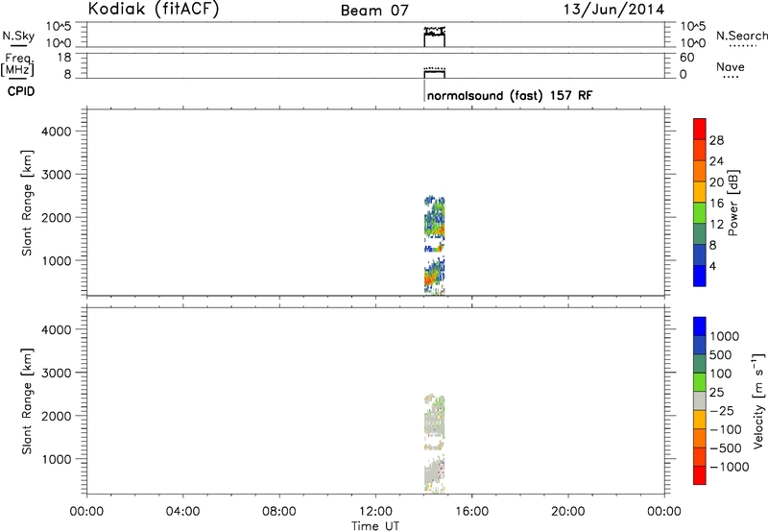Click the 'Beam 07' heading
This screenshot has height=532, width=768.
pyautogui.click(x=374, y=11)
